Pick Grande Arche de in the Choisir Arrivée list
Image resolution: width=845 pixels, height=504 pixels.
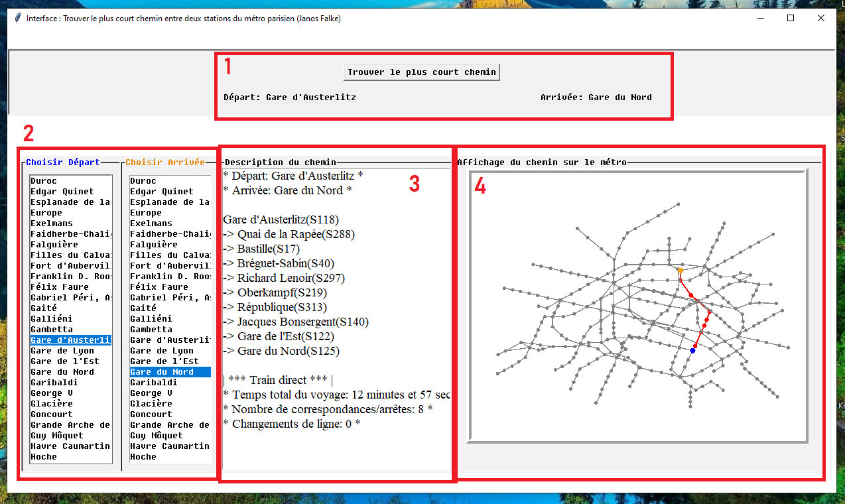[170, 425]
